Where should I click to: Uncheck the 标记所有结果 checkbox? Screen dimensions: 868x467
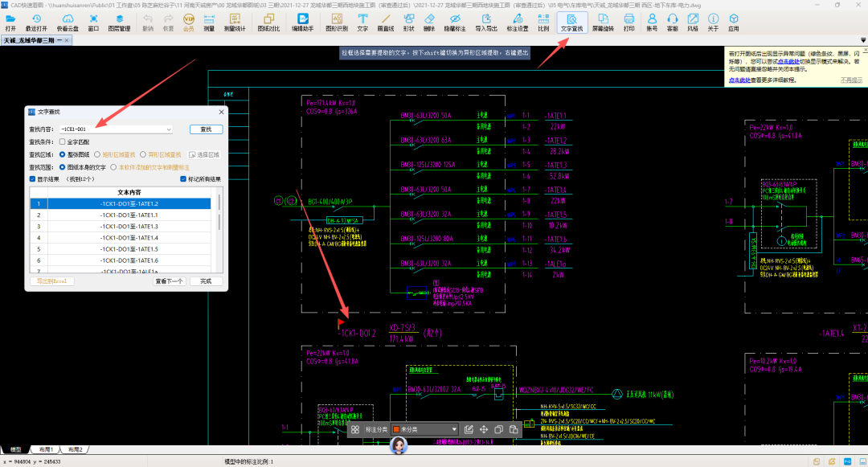pyautogui.click(x=183, y=179)
